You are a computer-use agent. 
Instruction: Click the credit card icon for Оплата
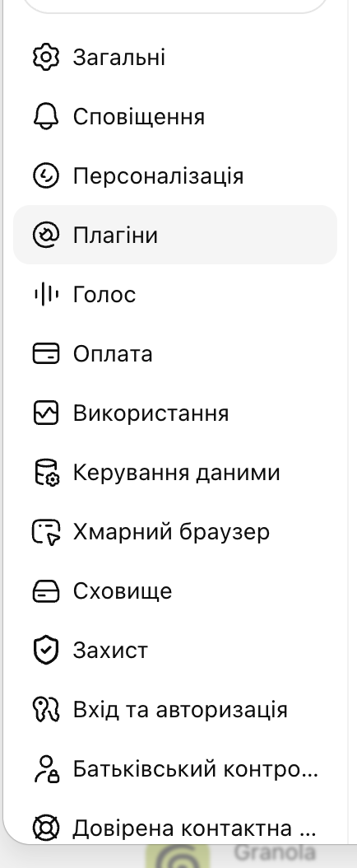46,354
